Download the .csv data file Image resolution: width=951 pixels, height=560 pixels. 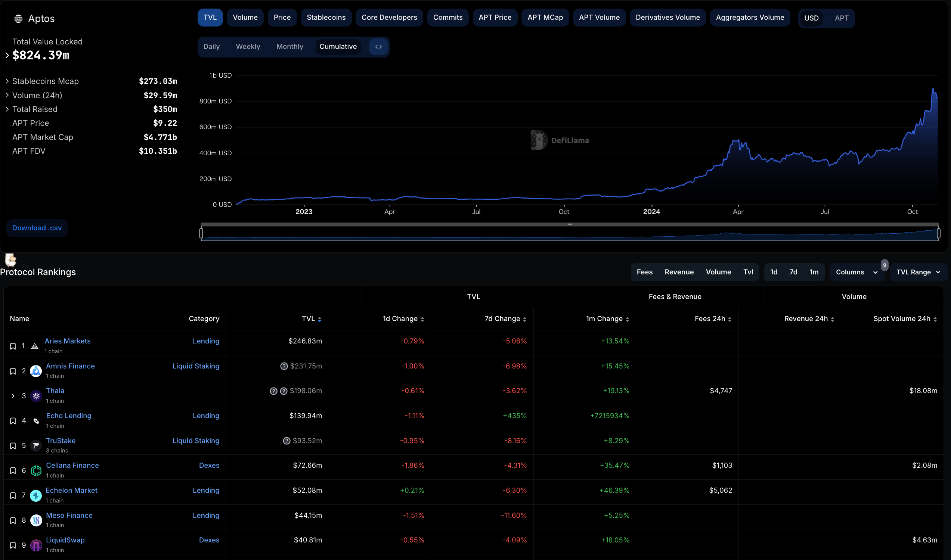point(37,228)
